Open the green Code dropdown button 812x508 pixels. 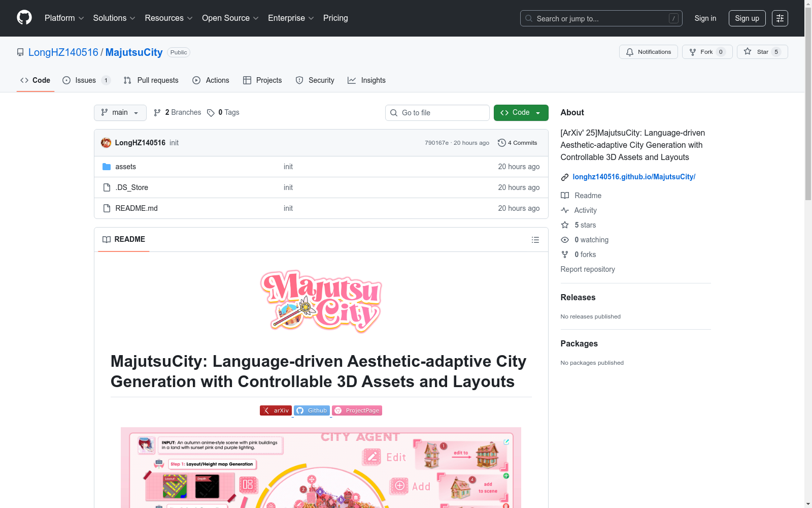pyautogui.click(x=521, y=113)
